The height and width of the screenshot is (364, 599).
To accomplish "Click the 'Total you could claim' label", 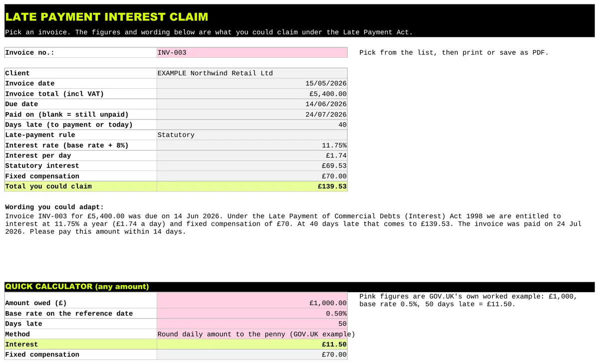I will tap(48, 186).
